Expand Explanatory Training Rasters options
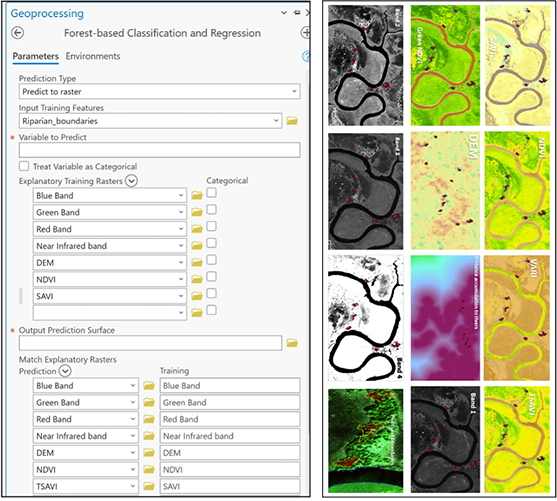 [131, 181]
